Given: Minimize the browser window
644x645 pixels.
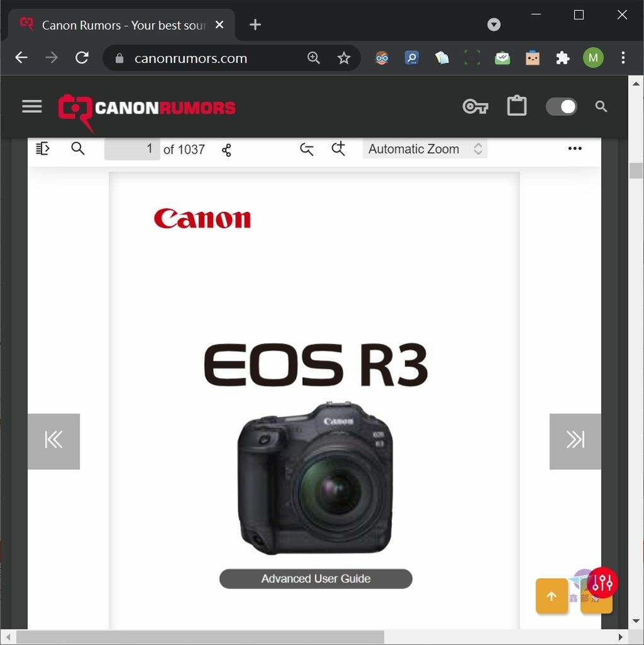Looking at the screenshot, I should [x=536, y=15].
